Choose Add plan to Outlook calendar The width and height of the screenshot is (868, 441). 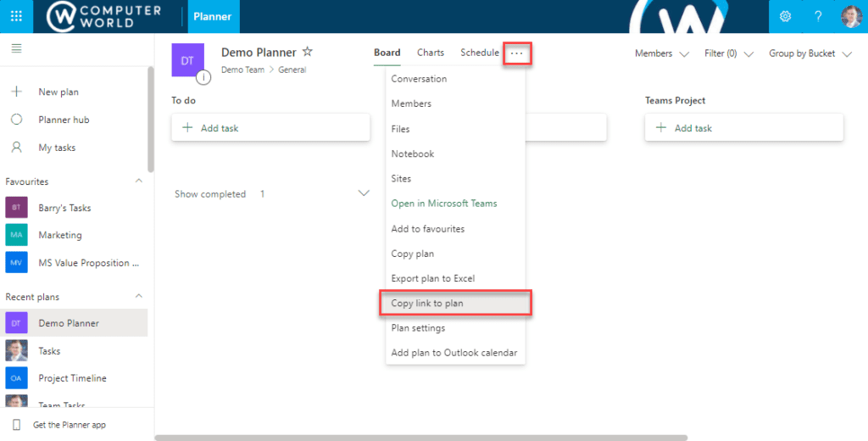tap(455, 353)
